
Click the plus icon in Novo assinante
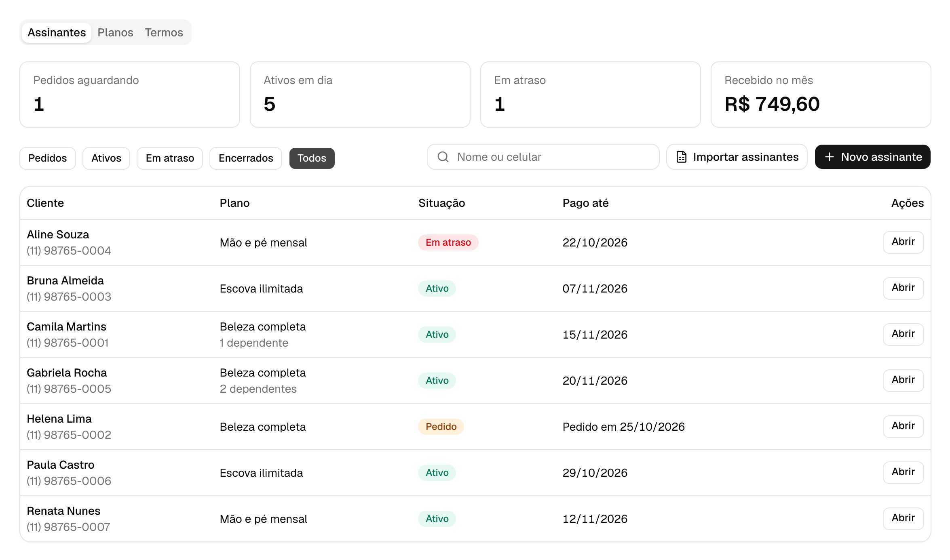830,157
